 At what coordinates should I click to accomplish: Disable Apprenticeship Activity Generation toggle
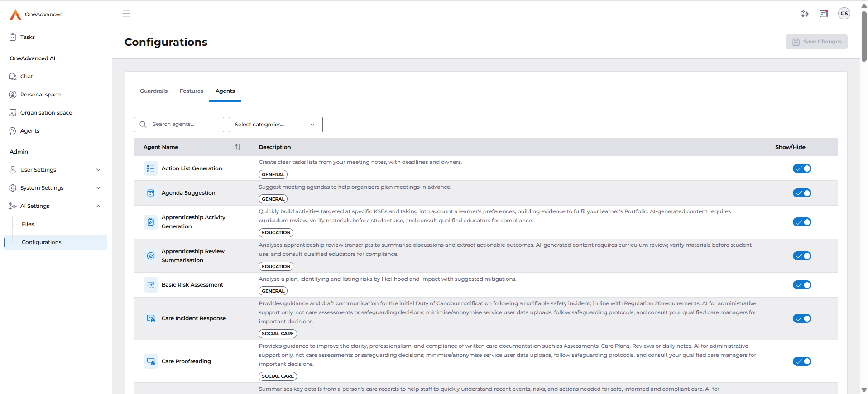(802, 222)
